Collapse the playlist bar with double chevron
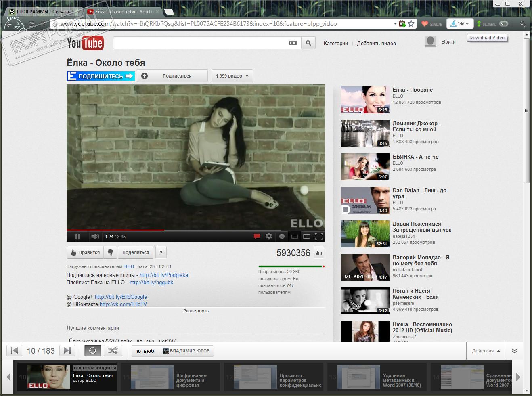The width and height of the screenshot is (532, 396). click(x=515, y=351)
